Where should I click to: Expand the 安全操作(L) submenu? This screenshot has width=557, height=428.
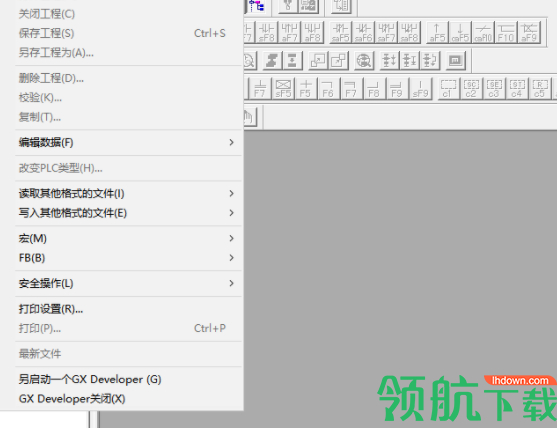(x=128, y=283)
